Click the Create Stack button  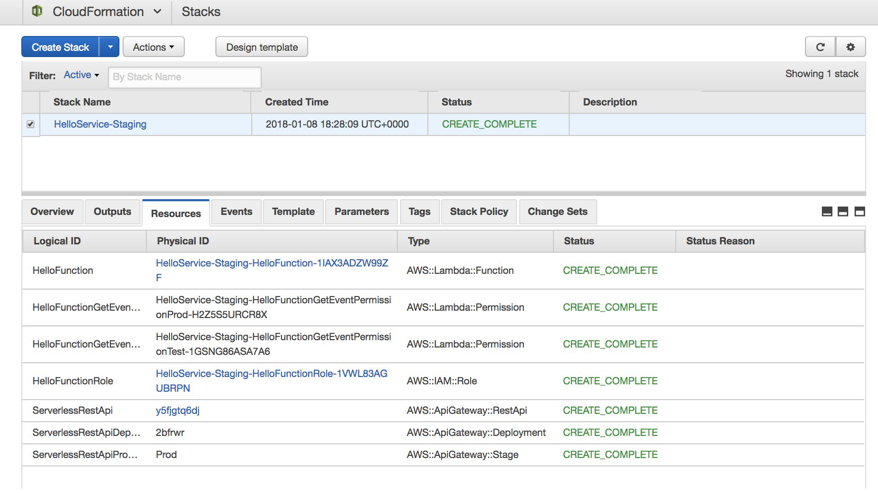(60, 47)
